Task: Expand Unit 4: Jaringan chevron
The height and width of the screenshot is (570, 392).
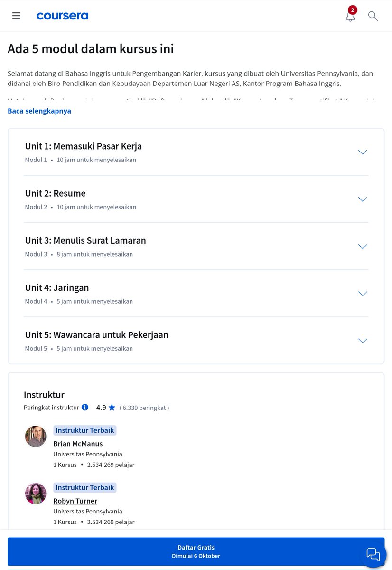Action: (x=363, y=293)
